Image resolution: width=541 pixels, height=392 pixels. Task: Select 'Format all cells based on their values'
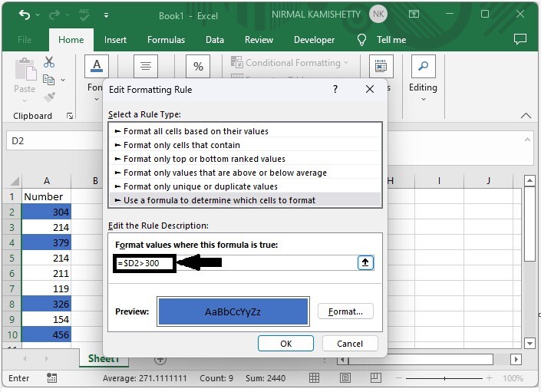tap(246, 131)
